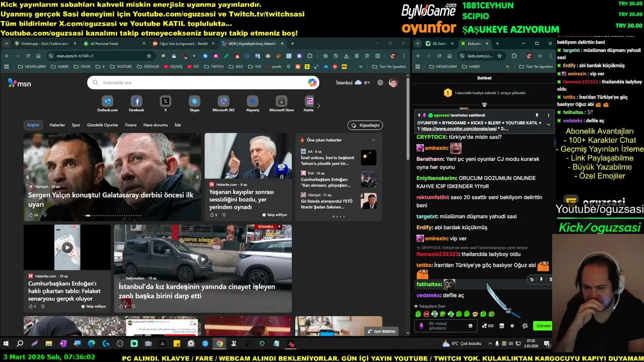The image size is (644, 362).
Task: Open emoji picker in Kick message box
Action: point(470,326)
